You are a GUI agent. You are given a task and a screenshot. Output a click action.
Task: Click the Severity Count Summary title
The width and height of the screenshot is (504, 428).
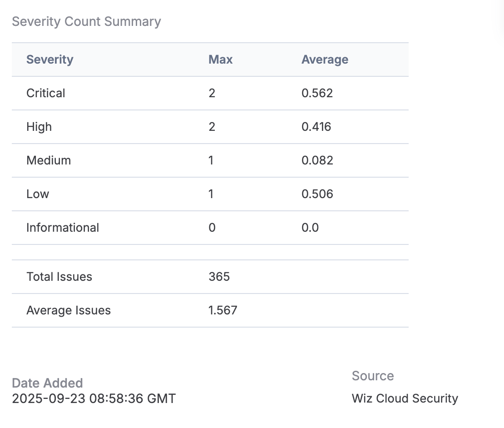(x=86, y=21)
